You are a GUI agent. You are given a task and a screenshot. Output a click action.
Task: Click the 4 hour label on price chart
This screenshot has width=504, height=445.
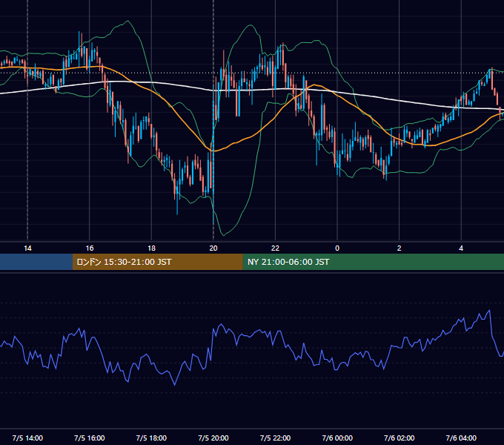pos(461,248)
